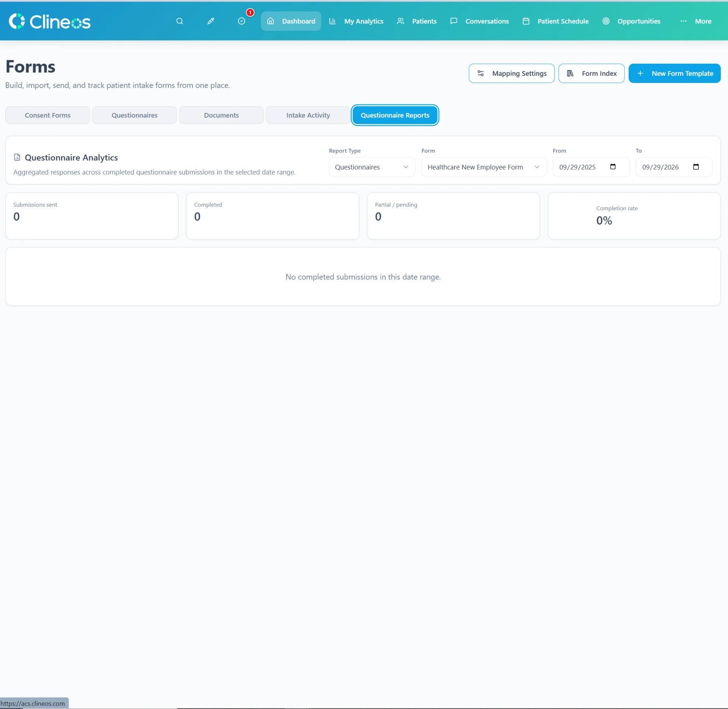Click the Clineos logo
This screenshot has height=709, width=728.
point(50,21)
